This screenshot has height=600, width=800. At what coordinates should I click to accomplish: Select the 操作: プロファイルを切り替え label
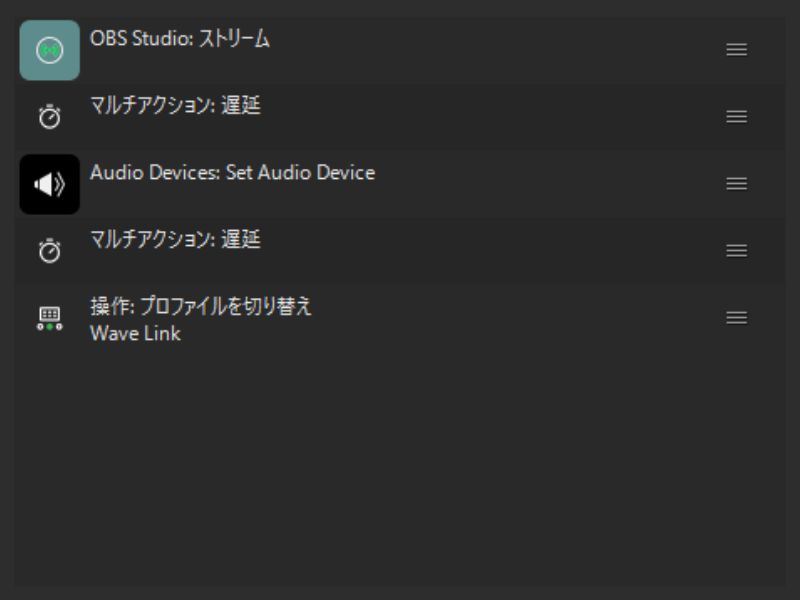[201, 306]
